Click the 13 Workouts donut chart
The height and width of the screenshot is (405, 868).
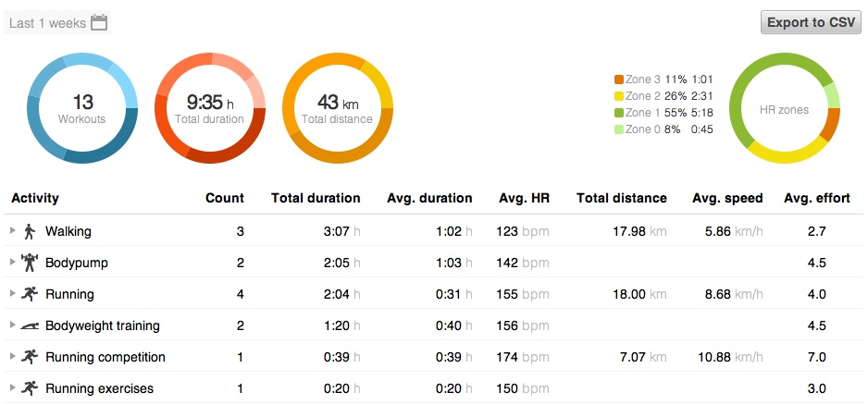(82, 109)
